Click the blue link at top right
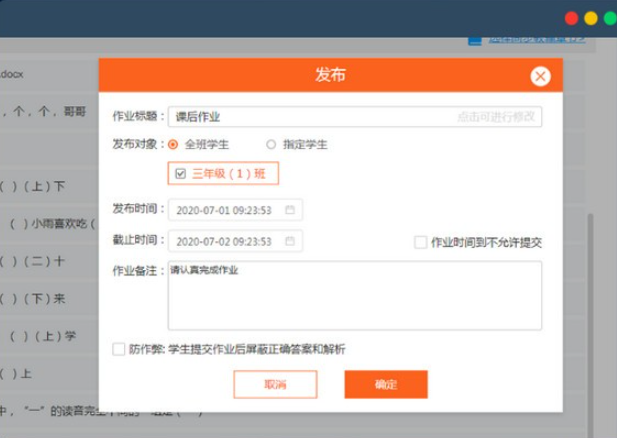The height and width of the screenshot is (438, 617). (537, 39)
